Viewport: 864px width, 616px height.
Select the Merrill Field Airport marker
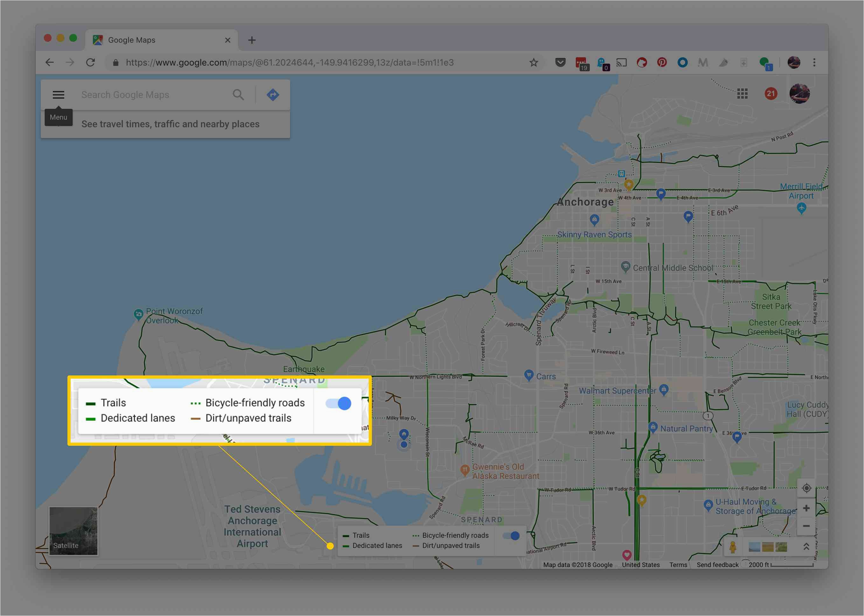(x=801, y=208)
